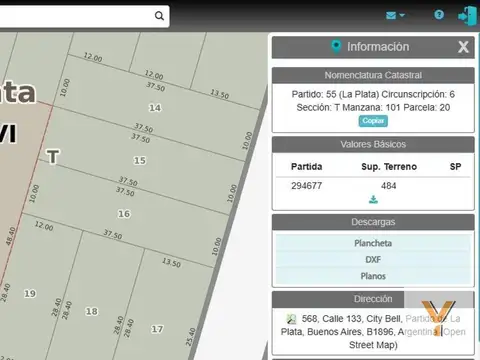The width and height of the screenshot is (480, 360).
Task: Click the Partida column header
Action: click(307, 167)
